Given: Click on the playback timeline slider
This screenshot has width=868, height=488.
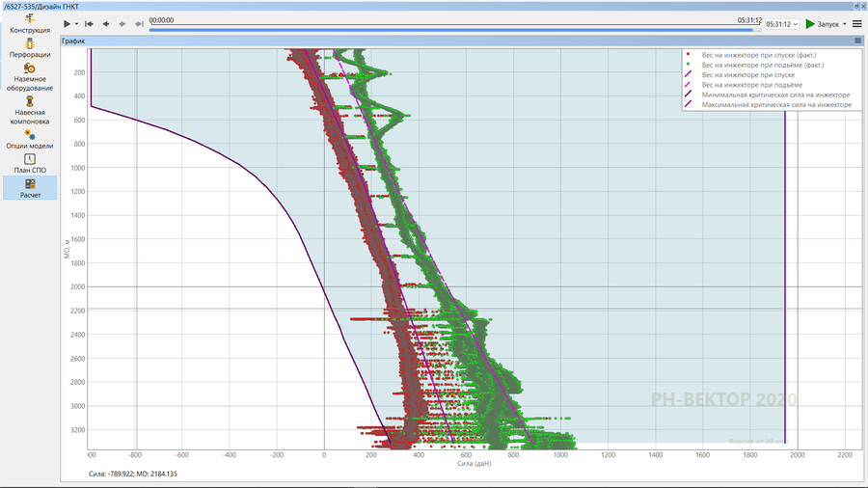Looking at the screenshot, I should (x=453, y=30).
